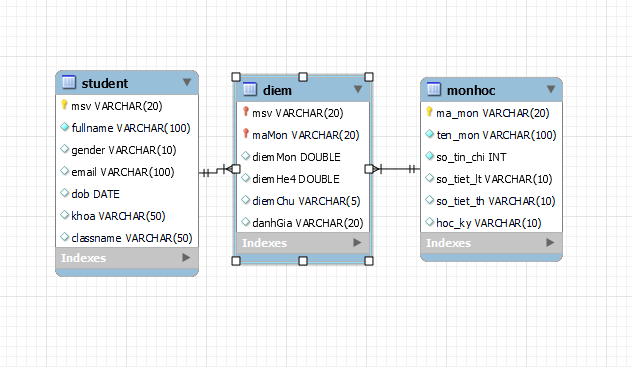Screen dimensions: 632x367
Task: Click the ma_mon yellow key icon in monhoc
Action: [429, 112]
